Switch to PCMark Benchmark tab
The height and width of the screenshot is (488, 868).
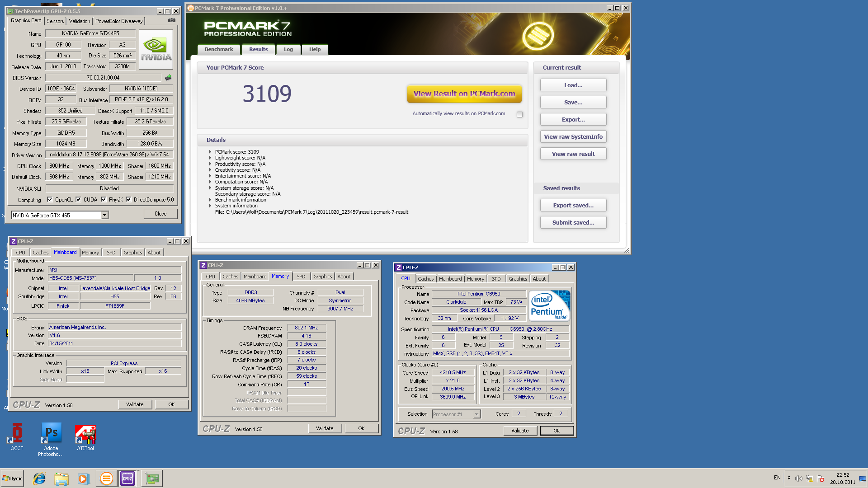(x=219, y=50)
